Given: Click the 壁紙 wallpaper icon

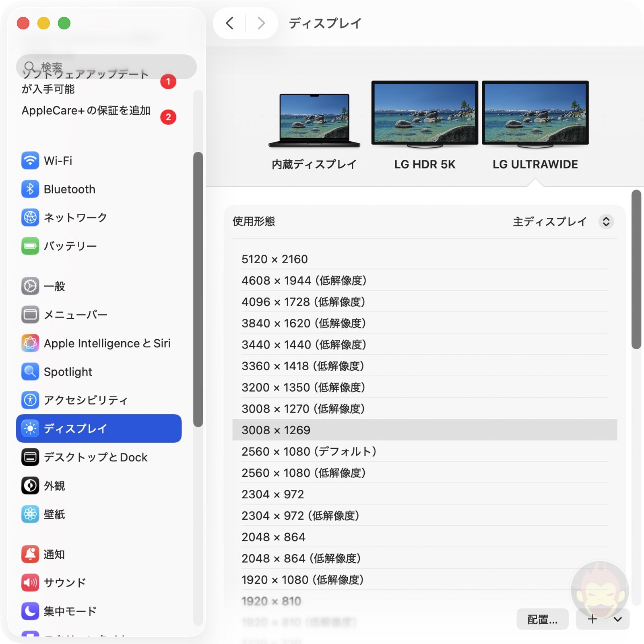Looking at the screenshot, I should coord(30,514).
